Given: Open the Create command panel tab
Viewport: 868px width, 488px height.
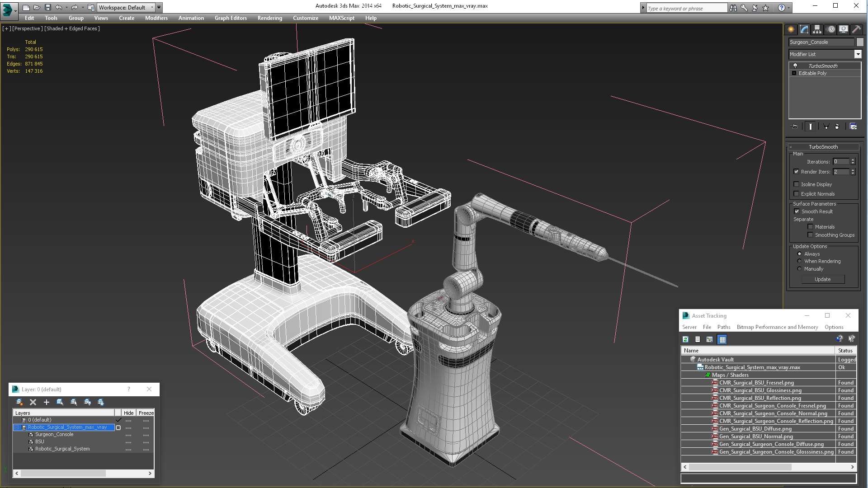Looking at the screenshot, I should tap(791, 29).
